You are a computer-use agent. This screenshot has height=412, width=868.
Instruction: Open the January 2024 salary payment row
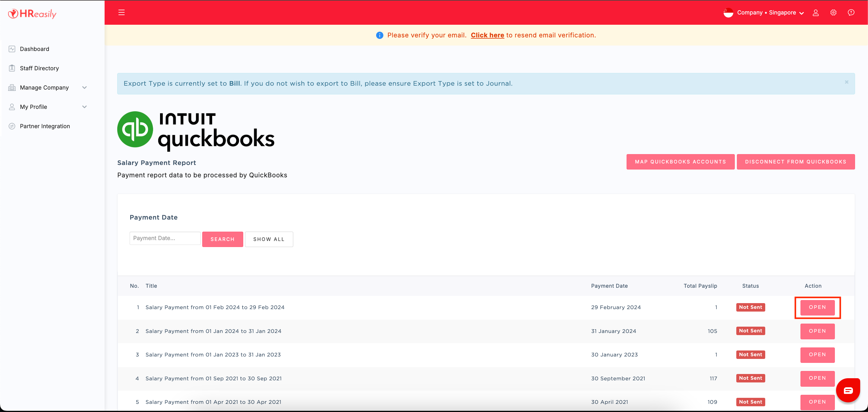[817, 331]
